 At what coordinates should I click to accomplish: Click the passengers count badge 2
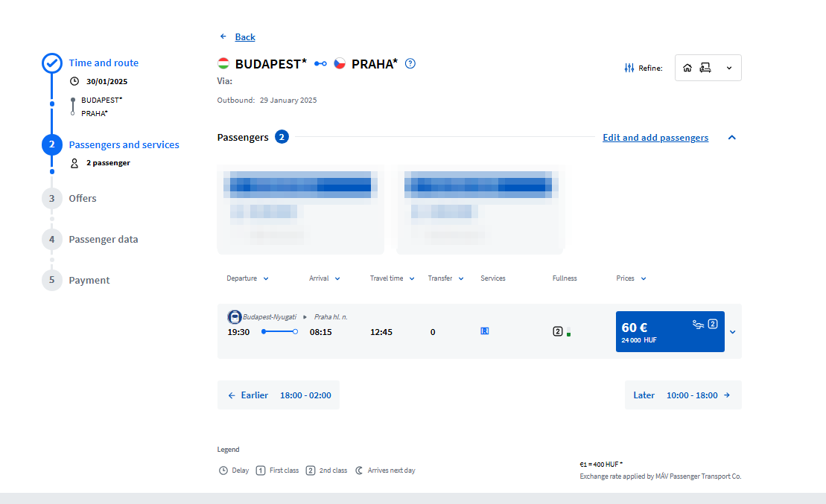click(x=282, y=137)
